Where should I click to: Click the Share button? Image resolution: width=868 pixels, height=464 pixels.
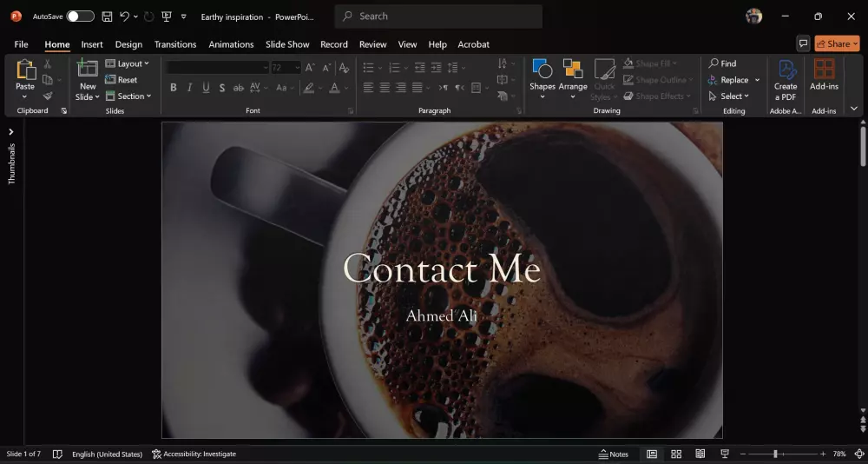click(837, 43)
